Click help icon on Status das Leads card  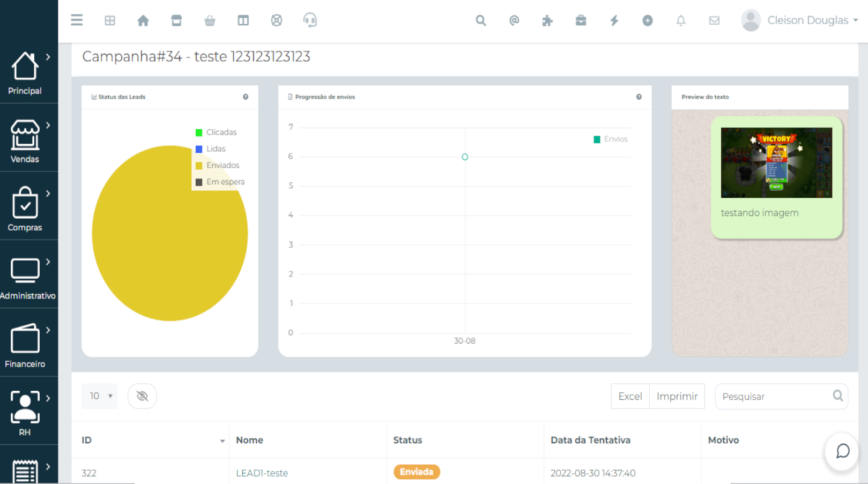coord(246,97)
